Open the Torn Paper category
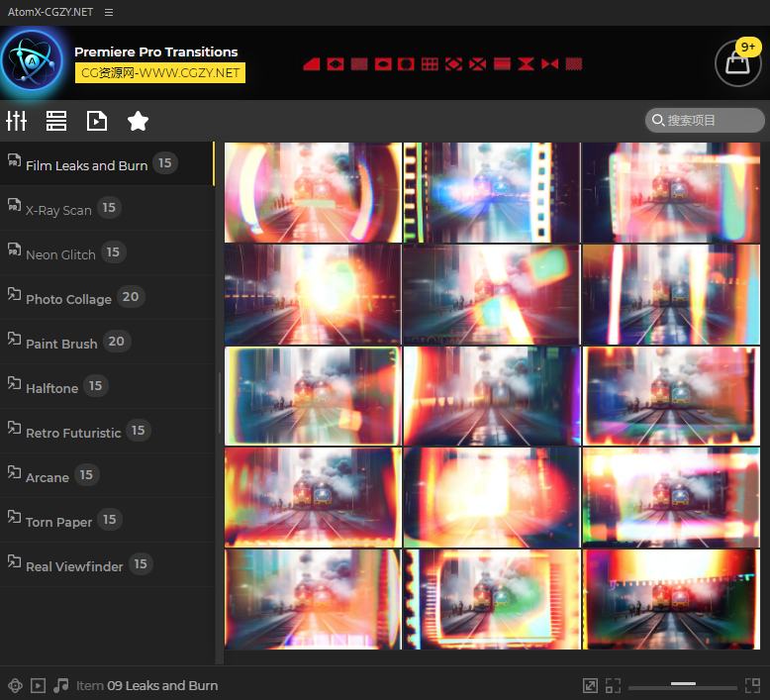The width and height of the screenshot is (770, 700). pyautogui.click(x=107, y=520)
